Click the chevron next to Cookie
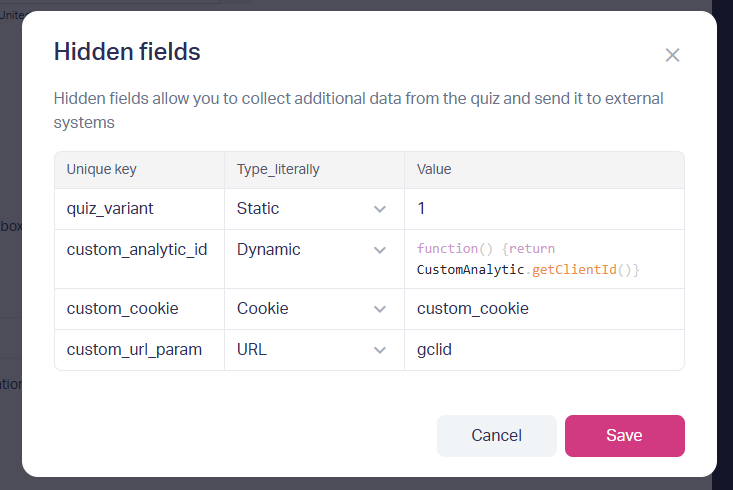 (379, 309)
